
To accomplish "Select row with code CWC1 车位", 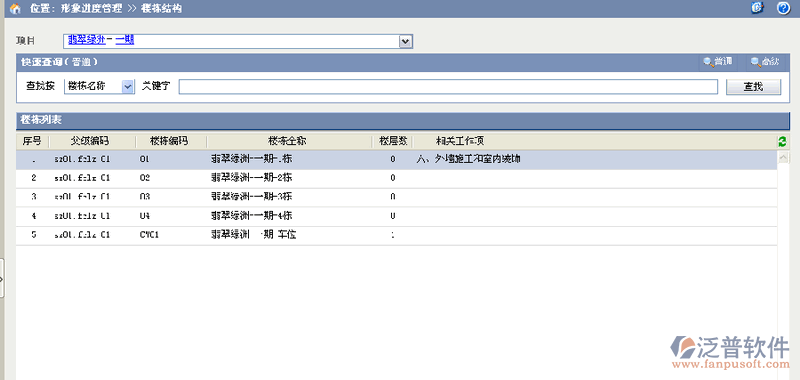I will [396, 236].
